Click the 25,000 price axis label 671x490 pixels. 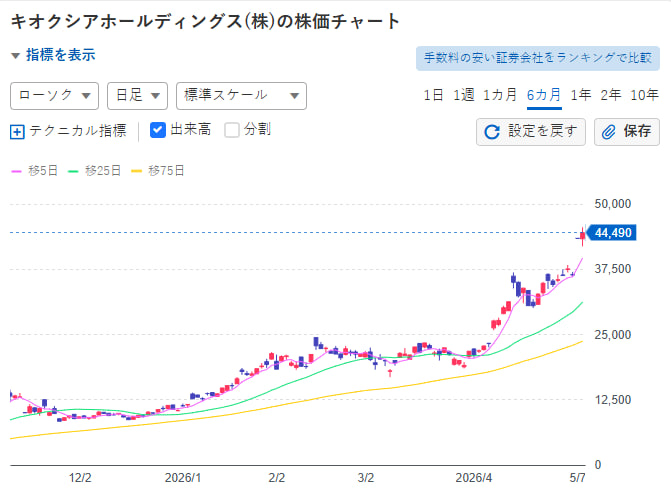pyautogui.click(x=613, y=335)
